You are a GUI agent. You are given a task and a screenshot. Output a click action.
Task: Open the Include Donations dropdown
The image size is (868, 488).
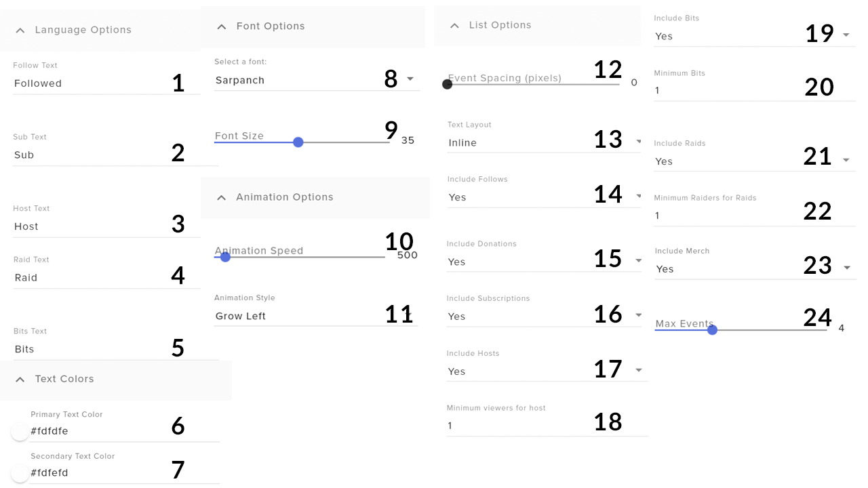(x=545, y=262)
